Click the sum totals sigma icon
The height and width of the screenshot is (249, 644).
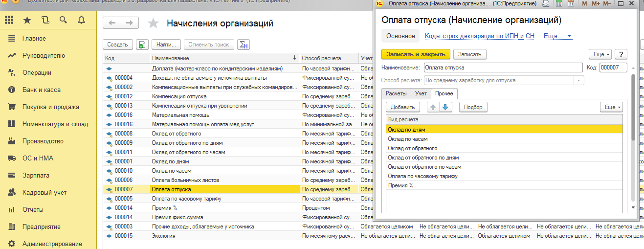coord(244,45)
